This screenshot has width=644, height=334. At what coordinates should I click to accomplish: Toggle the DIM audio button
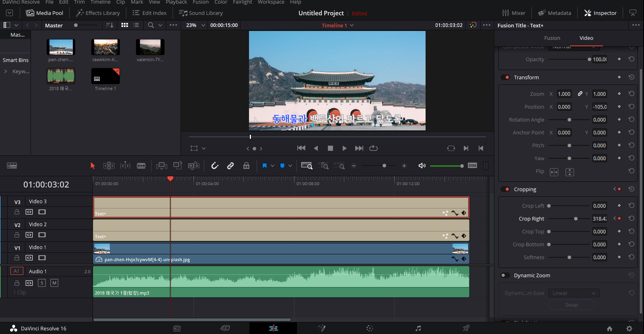pyautogui.click(x=472, y=166)
